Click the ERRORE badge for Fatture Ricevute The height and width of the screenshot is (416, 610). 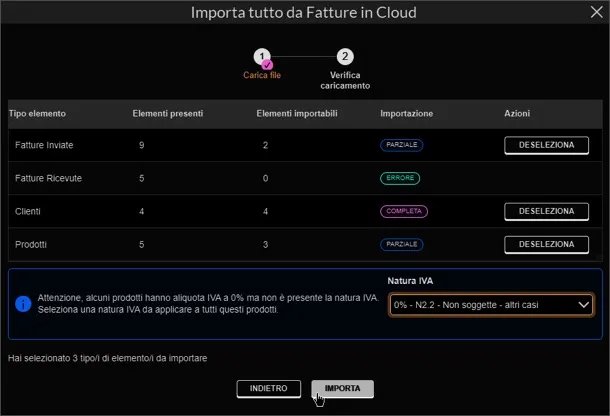click(400, 178)
